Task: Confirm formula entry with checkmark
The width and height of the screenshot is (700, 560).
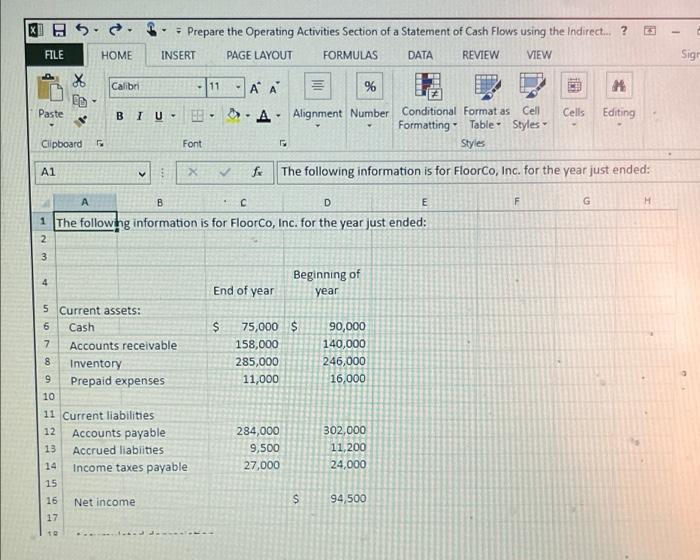Action: (x=225, y=171)
